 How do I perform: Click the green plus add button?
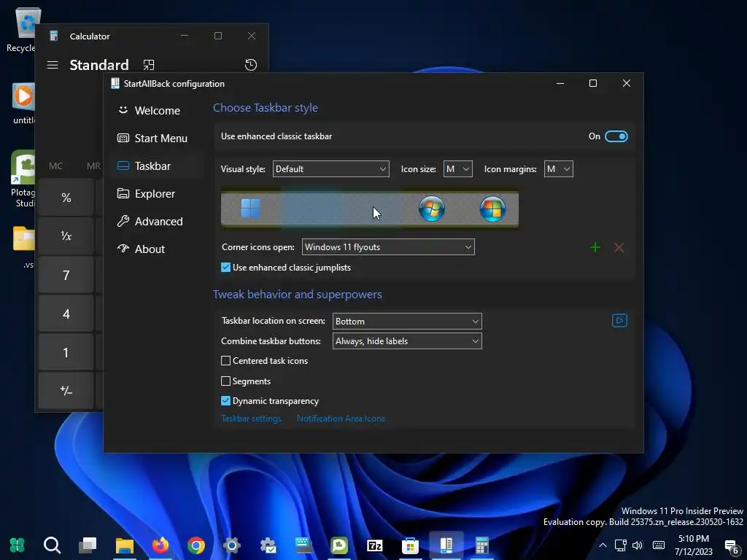click(x=595, y=248)
